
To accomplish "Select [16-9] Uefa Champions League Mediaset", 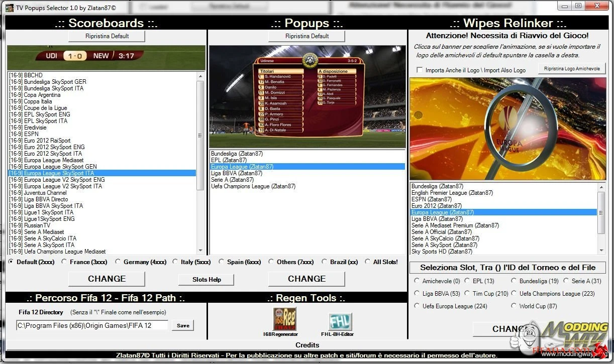I will tap(103, 252).
